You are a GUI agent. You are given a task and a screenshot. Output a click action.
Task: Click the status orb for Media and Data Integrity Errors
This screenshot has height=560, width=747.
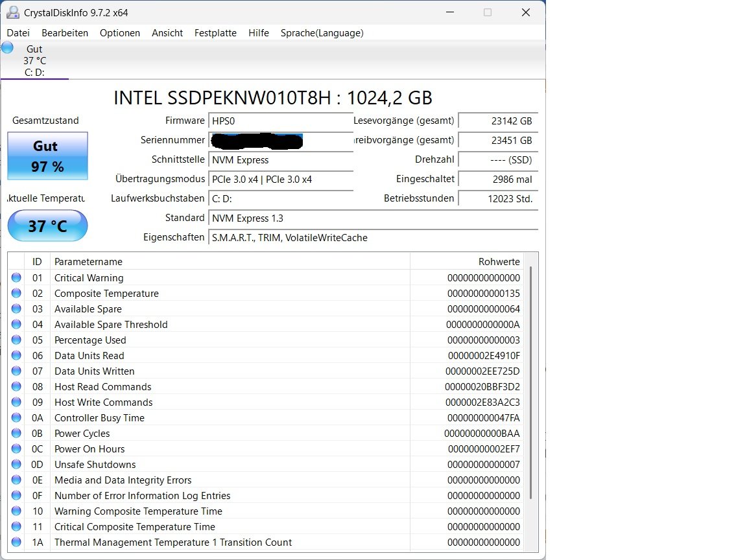click(x=16, y=480)
